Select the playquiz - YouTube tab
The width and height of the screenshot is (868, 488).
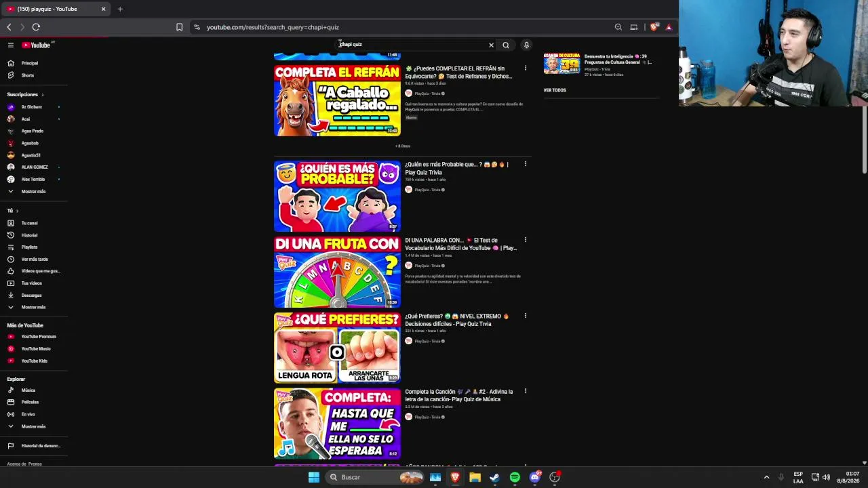pos(56,9)
